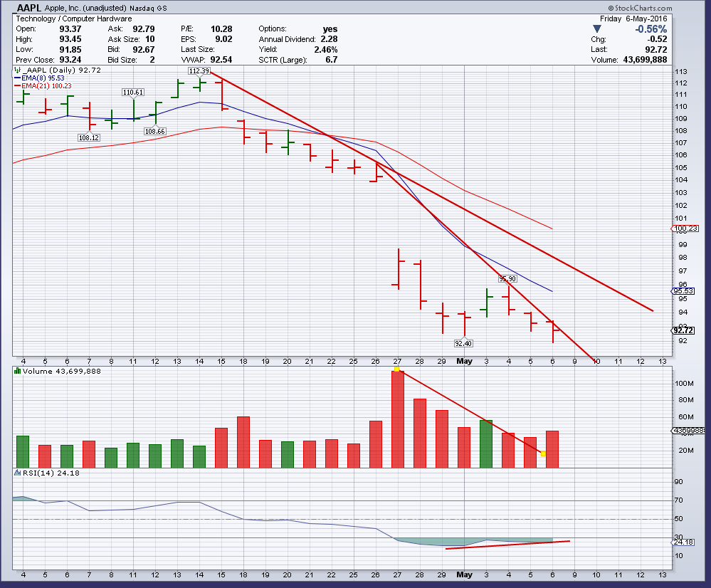Click the Annual Dividend value 2.28
This screenshot has height=588, width=711.
click(330, 39)
